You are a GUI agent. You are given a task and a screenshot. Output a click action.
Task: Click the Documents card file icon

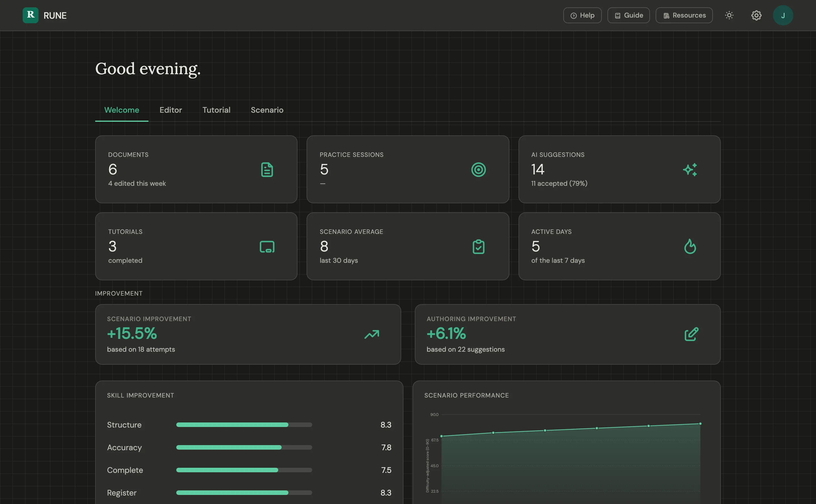coord(267,170)
